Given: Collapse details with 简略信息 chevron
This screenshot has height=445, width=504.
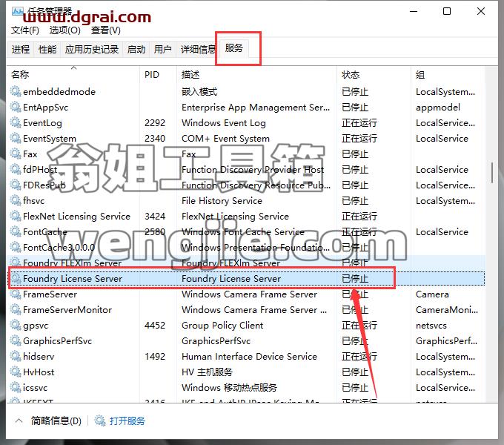Looking at the screenshot, I should (x=19, y=421).
